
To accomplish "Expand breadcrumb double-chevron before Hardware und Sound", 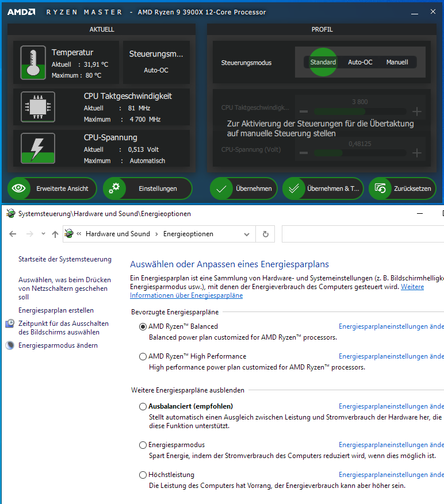I will [79, 234].
